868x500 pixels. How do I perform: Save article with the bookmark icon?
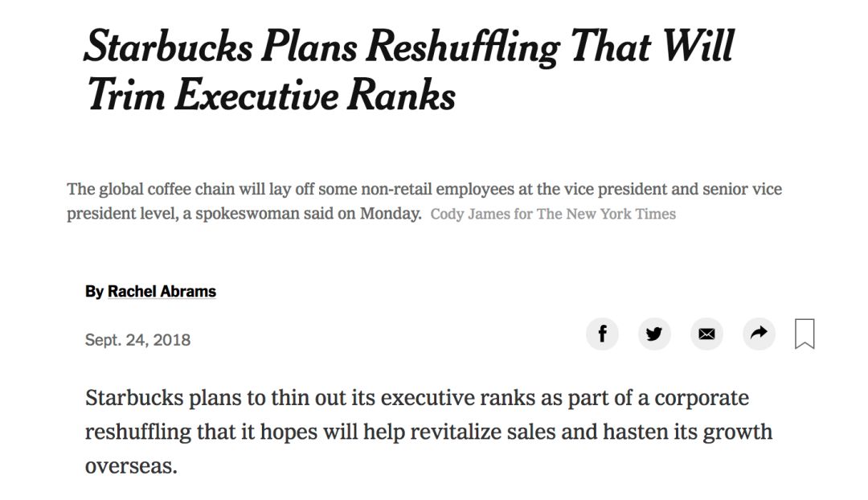[805, 334]
